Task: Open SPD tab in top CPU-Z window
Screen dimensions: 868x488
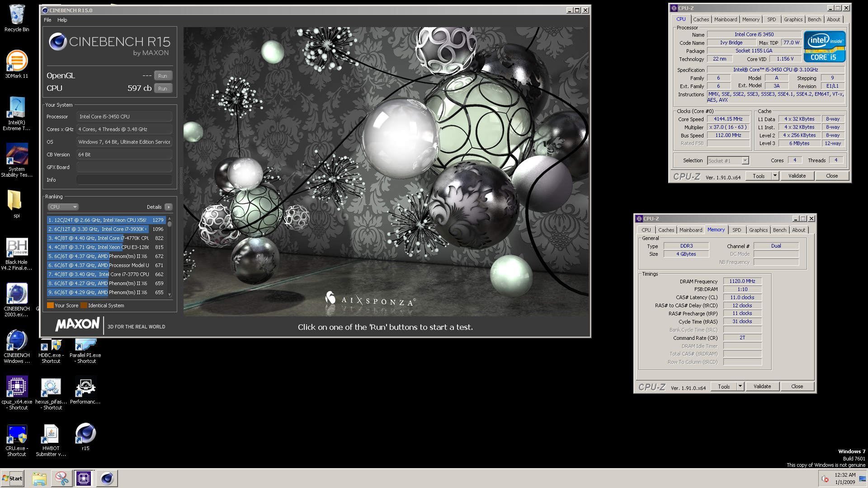Action: (x=772, y=19)
